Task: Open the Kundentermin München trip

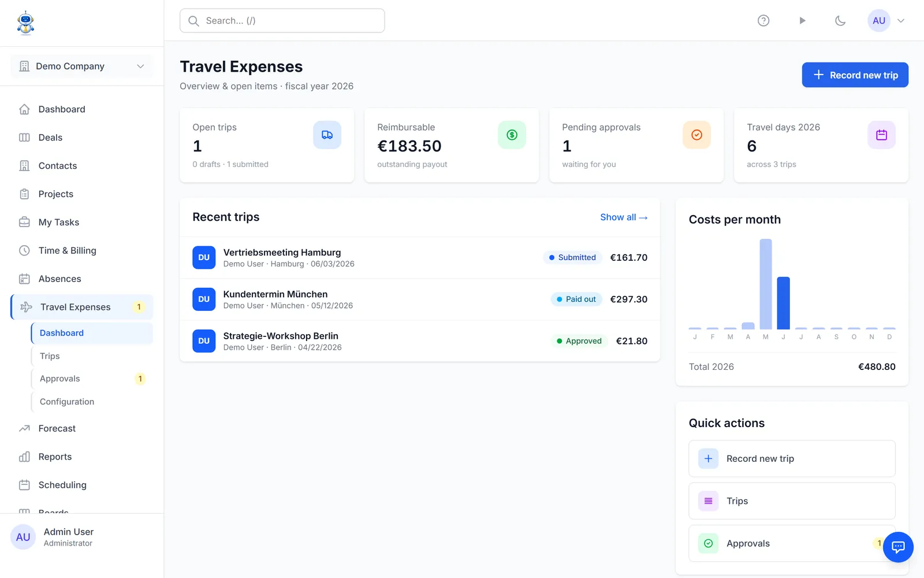Action: pos(420,299)
